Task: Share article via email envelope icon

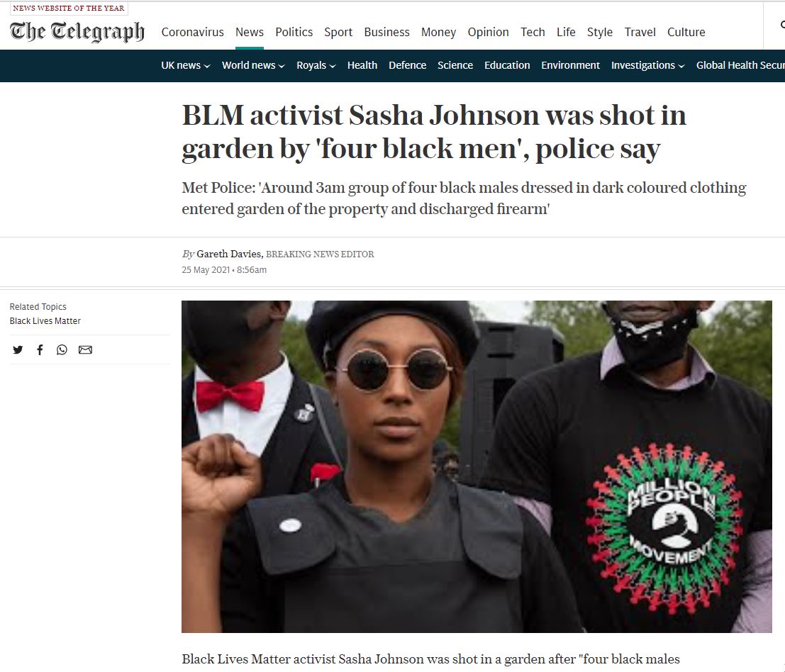Action: 86,349
